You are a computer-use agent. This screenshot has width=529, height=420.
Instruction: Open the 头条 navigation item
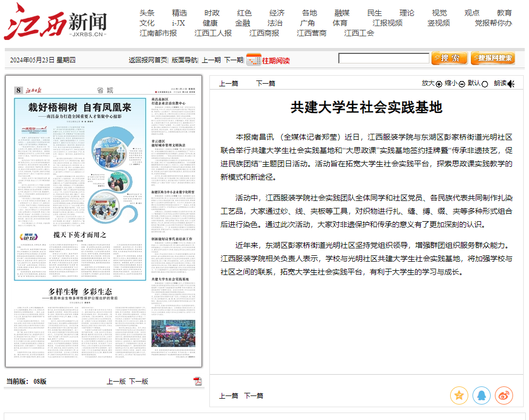(x=147, y=13)
